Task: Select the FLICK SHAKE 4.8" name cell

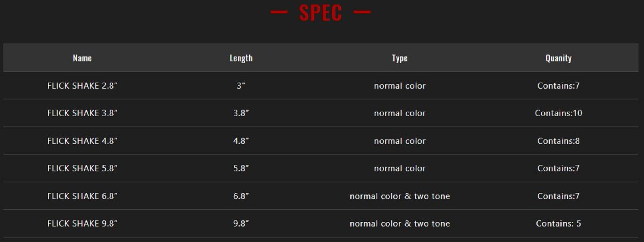Action: point(82,141)
